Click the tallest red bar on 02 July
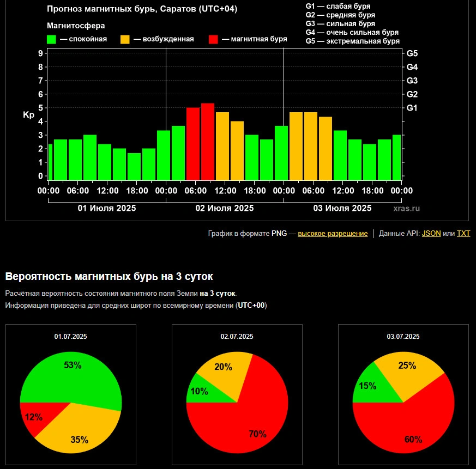This screenshot has width=476, height=469. [207, 142]
